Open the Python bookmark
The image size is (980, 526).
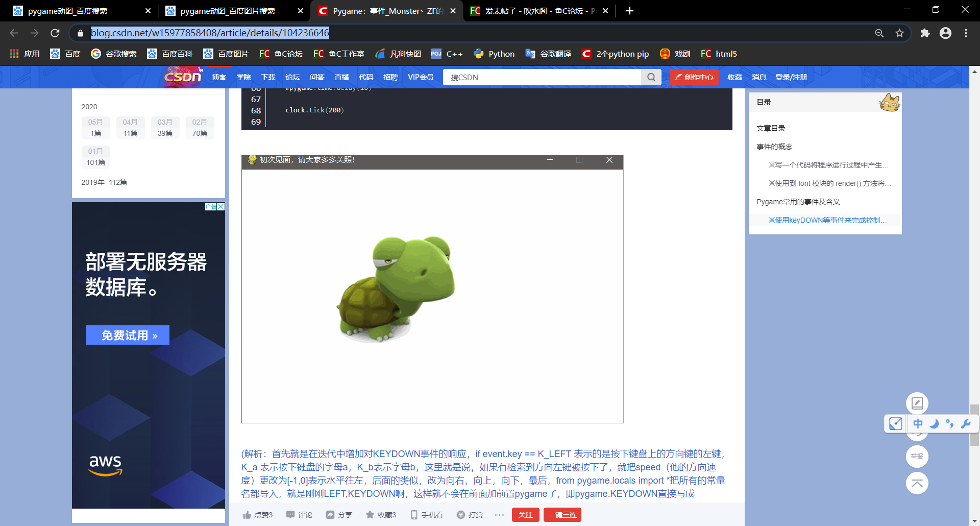[494, 54]
